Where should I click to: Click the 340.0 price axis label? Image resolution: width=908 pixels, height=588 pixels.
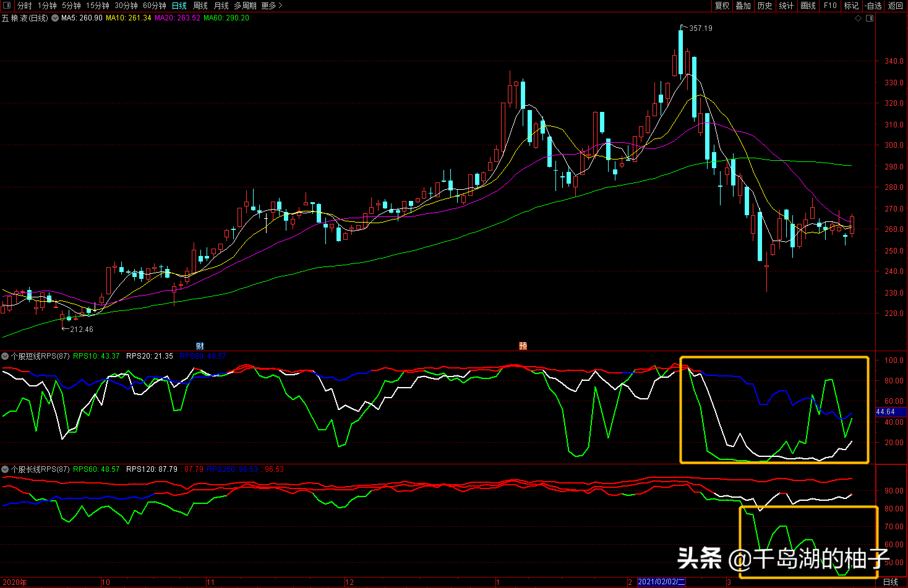[894, 61]
